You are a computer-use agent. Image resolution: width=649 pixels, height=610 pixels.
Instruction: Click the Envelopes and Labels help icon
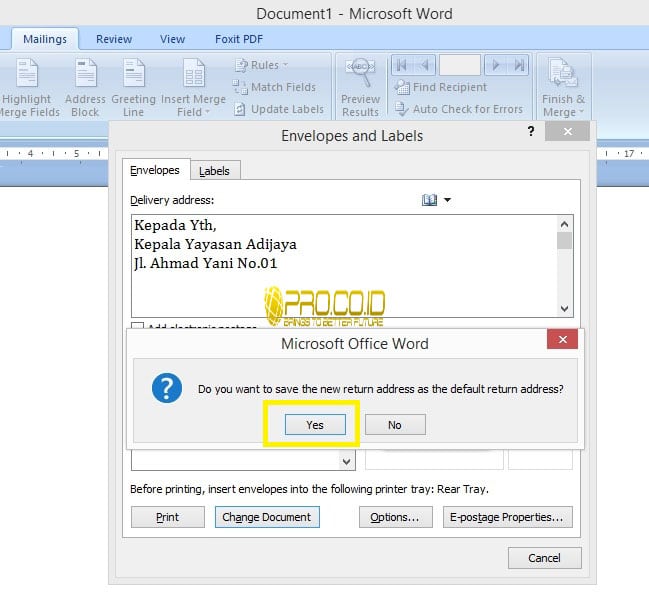point(531,131)
